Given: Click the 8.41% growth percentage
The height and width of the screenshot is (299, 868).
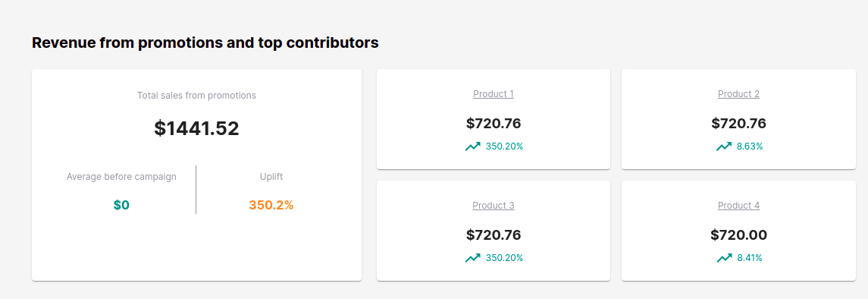Looking at the screenshot, I should pos(750,258).
